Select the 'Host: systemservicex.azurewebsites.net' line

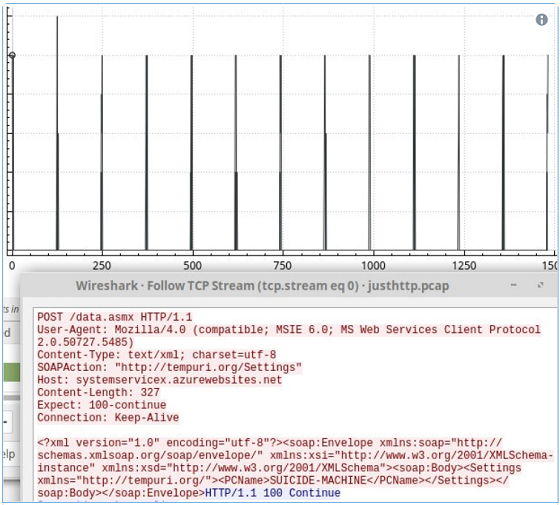pyautogui.click(x=160, y=380)
